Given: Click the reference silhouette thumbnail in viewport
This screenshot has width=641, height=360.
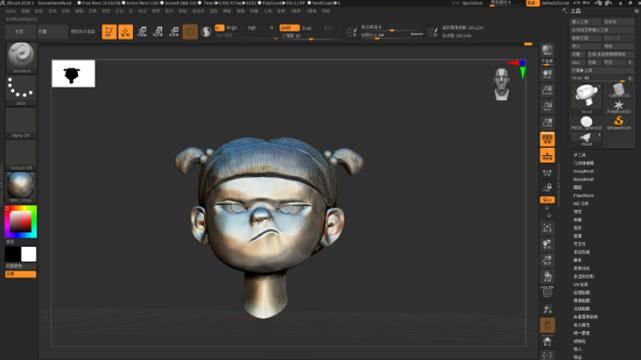Looking at the screenshot, I should pyautogui.click(x=74, y=74).
